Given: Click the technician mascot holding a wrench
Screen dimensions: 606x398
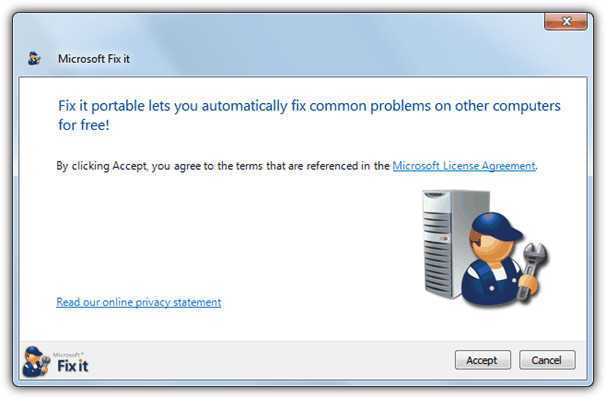Looking at the screenshot, I should click(x=502, y=259).
